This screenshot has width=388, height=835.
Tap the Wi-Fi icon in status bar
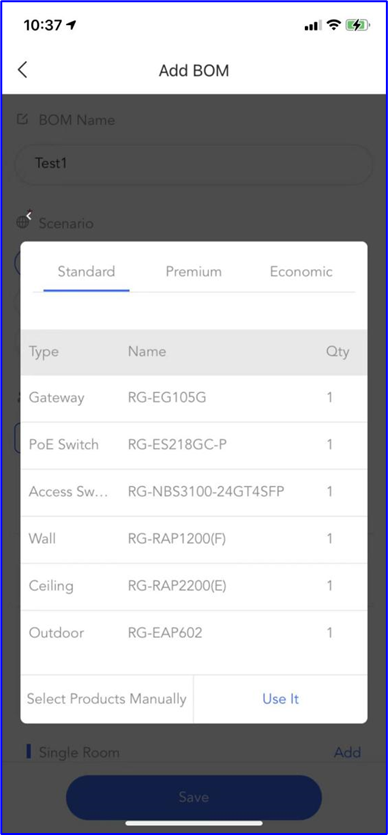click(x=334, y=24)
